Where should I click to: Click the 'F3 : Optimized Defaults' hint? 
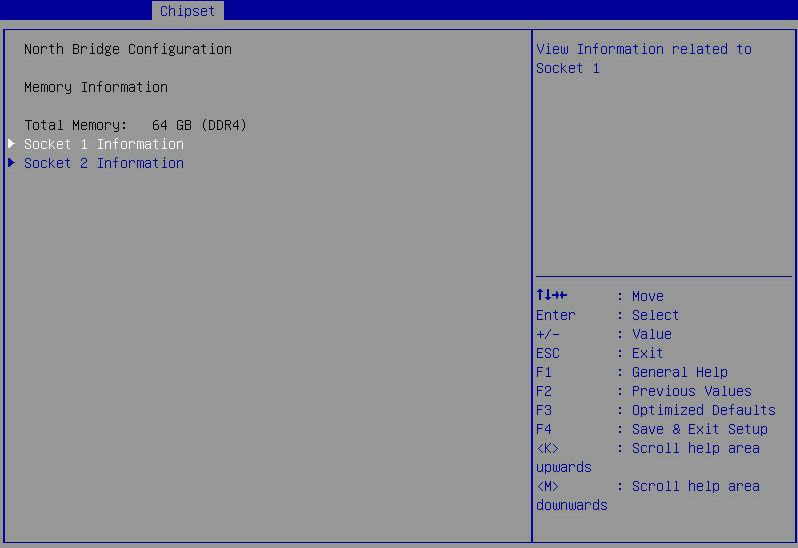coord(656,410)
